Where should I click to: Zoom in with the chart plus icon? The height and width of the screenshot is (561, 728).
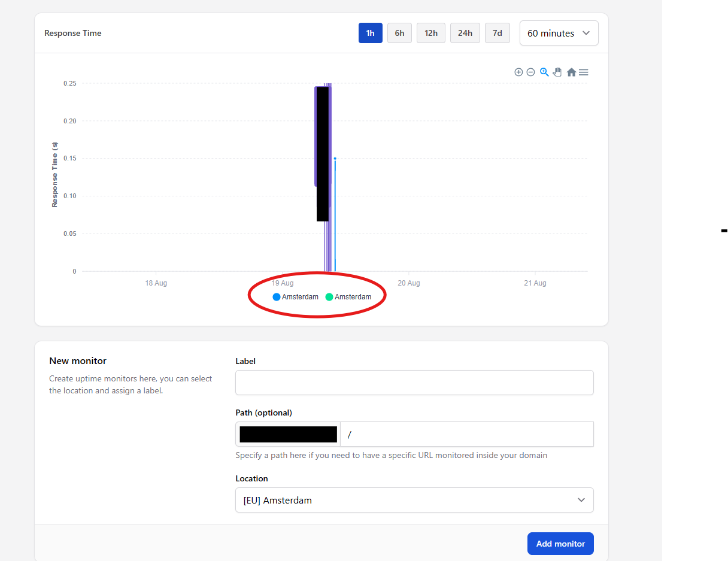coord(518,72)
